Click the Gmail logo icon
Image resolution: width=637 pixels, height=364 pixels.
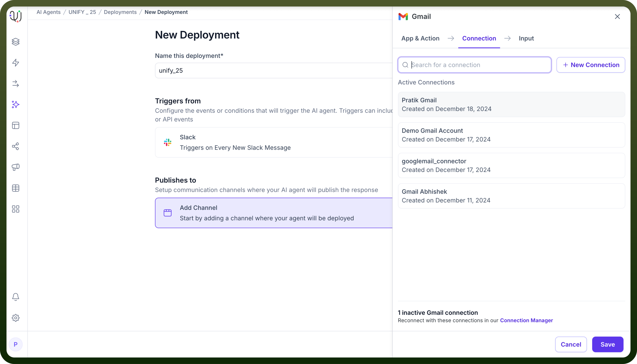(403, 17)
